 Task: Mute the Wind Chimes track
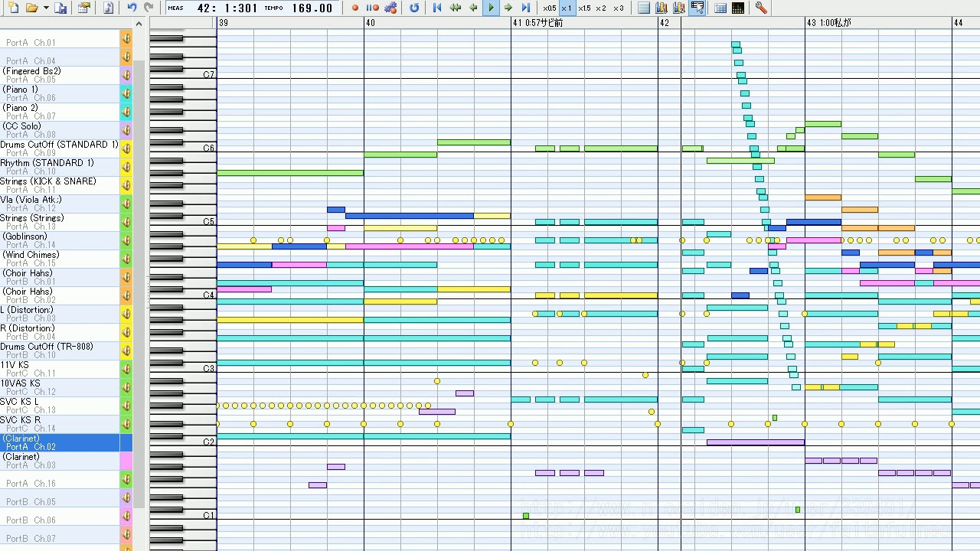126,259
